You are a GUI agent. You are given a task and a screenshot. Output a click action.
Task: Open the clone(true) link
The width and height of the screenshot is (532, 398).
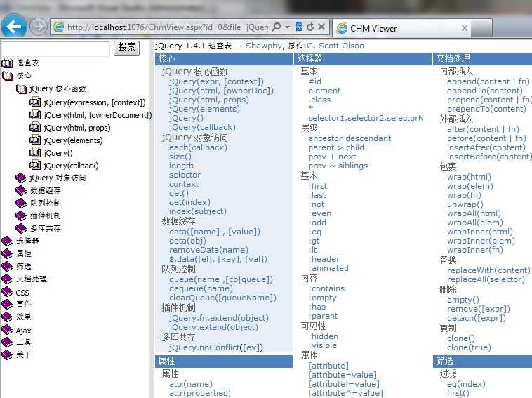tap(469, 347)
